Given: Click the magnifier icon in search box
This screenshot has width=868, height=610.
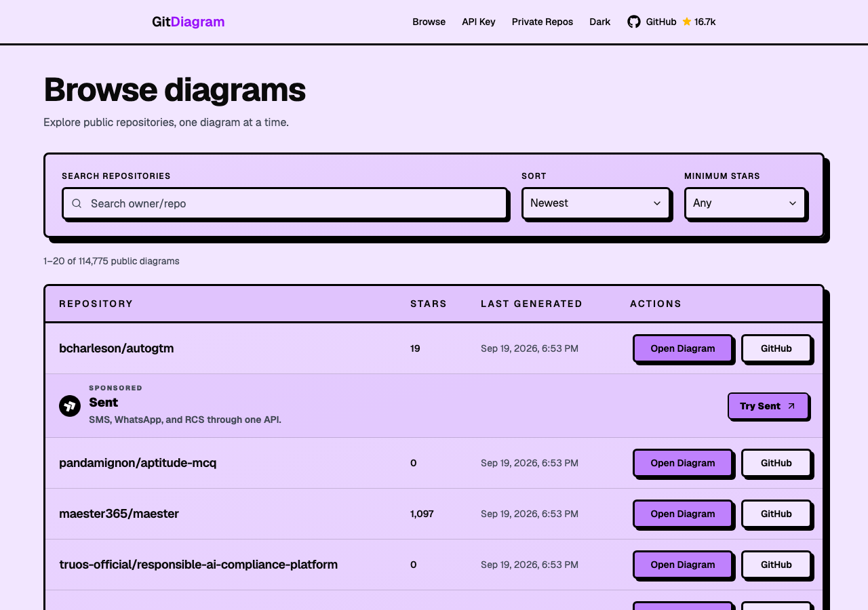Looking at the screenshot, I should [x=77, y=203].
